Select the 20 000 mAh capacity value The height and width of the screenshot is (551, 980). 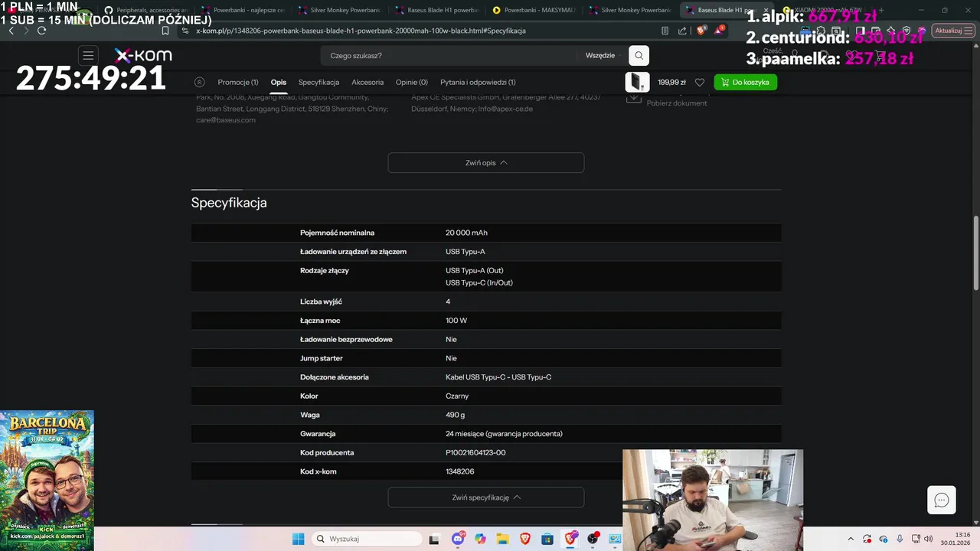(x=466, y=233)
